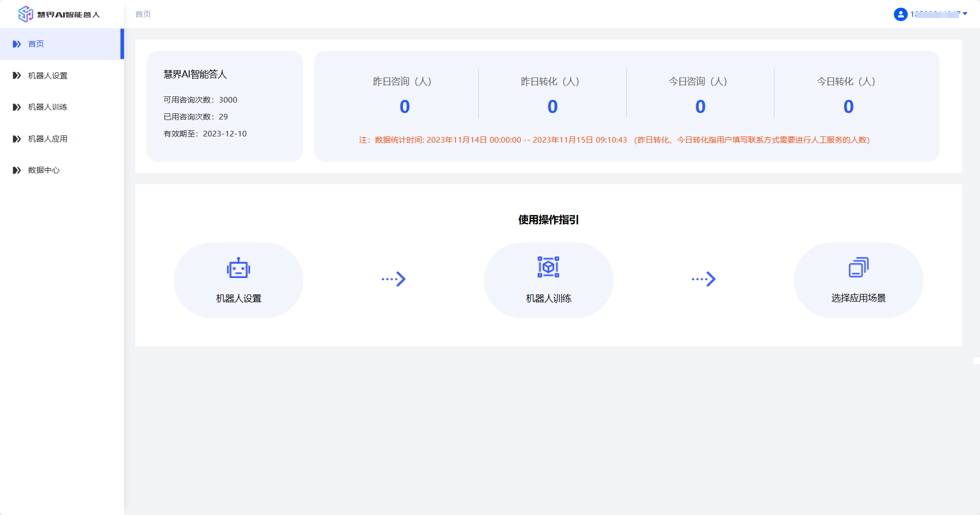Select the 昨日咨询 count value
This screenshot has height=515, width=980.
coord(404,107)
